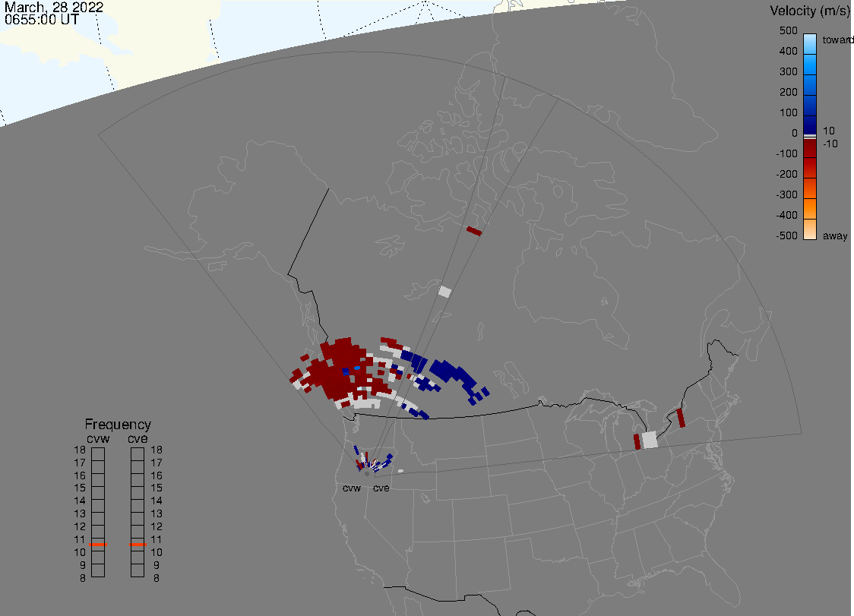
Task: Select the grey square between the beam lines
Action: pos(444,292)
